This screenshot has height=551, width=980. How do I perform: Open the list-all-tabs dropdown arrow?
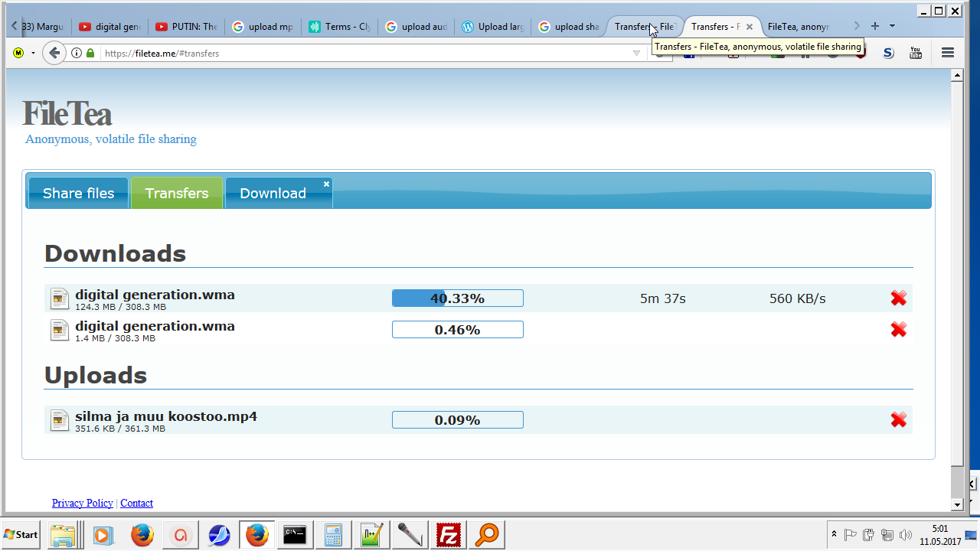tap(892, 26)
